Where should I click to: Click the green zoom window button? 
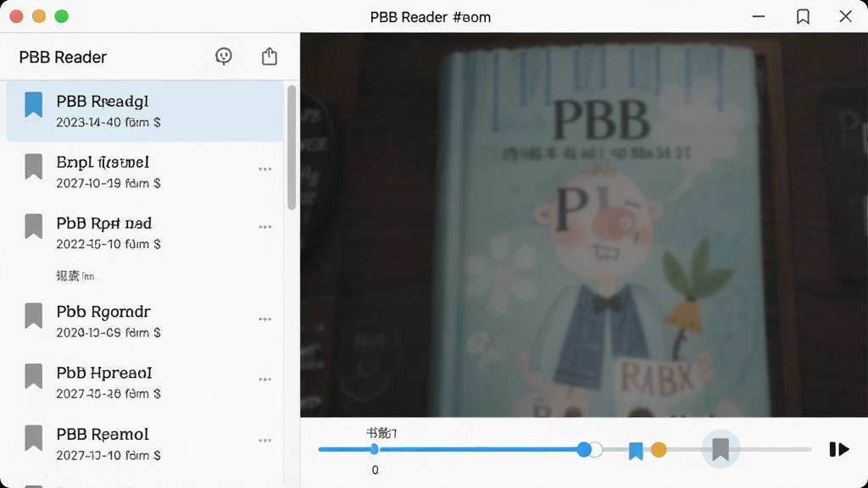coord(61,16)
